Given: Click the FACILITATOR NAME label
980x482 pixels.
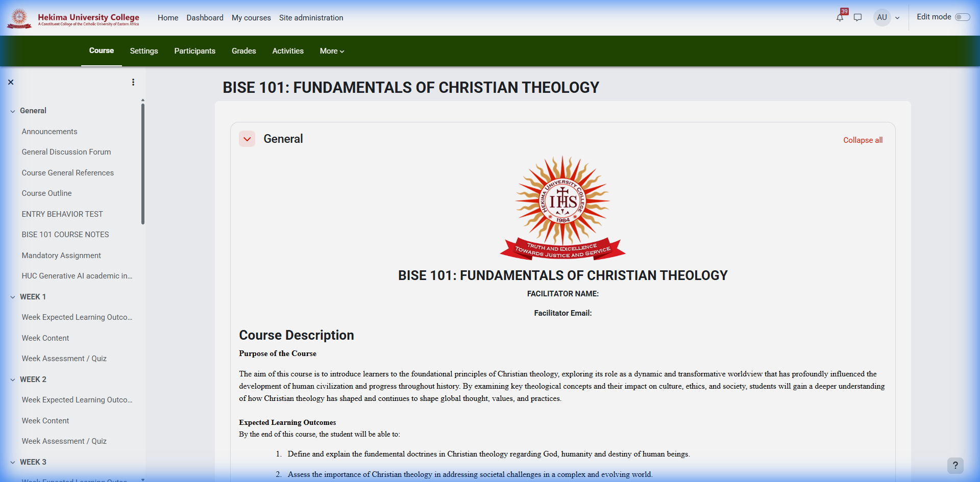Looking at the screenshot, I should [x=563, y=294].
